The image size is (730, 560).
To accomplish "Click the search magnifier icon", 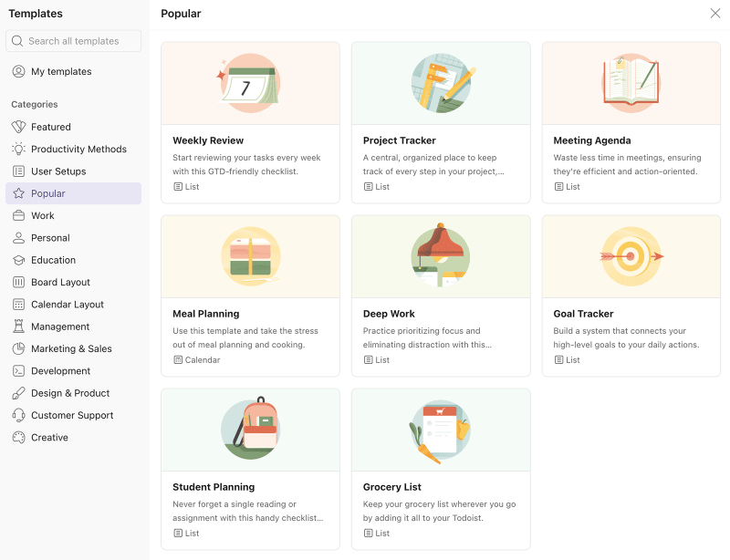I will click(x=17, y=40).
